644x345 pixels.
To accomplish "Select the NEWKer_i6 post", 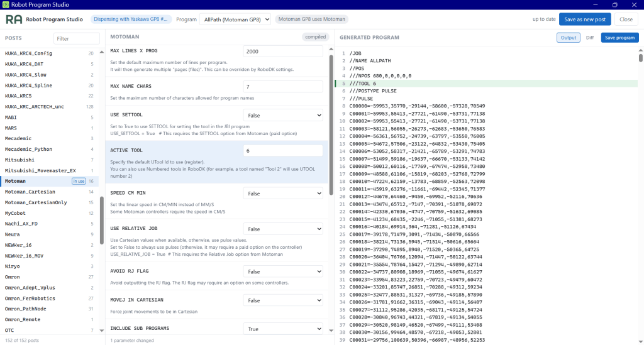I will coord(49,245).
